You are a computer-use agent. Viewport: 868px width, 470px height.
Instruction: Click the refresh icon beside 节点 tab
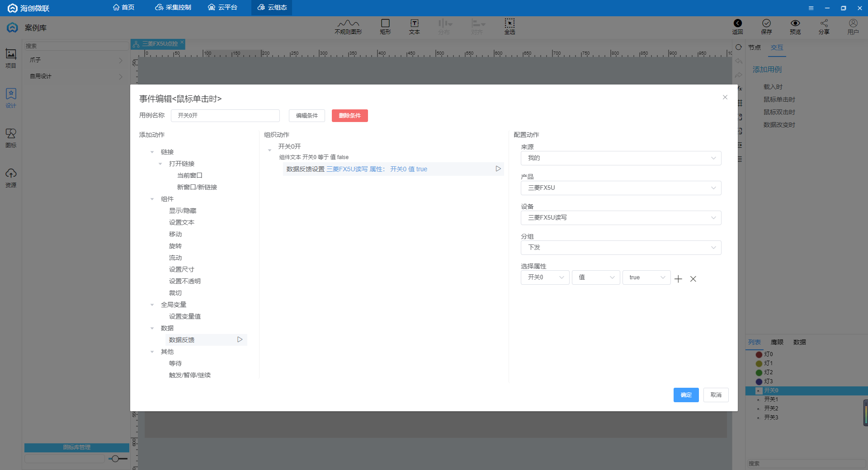tap(739, 47)
